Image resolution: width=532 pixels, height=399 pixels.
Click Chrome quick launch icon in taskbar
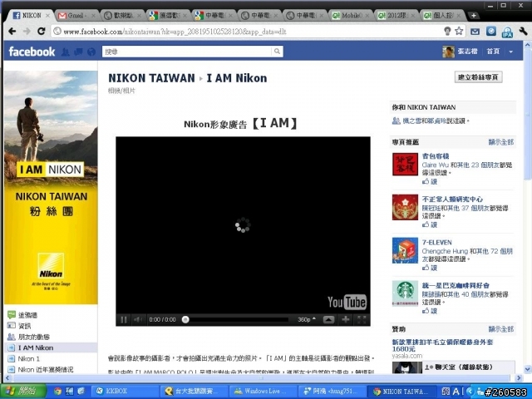(58, 392)
